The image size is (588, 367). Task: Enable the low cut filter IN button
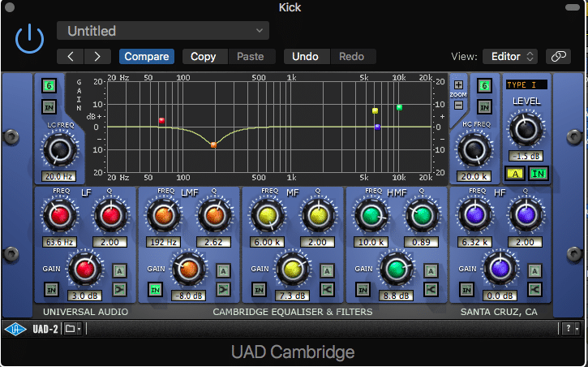click(49, 107)
